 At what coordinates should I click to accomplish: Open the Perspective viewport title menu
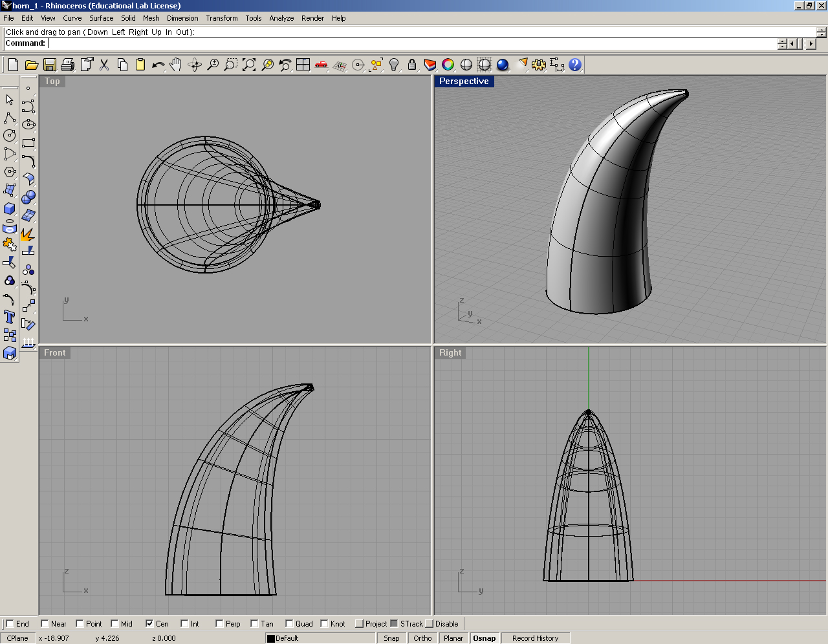tap(464, 81)
